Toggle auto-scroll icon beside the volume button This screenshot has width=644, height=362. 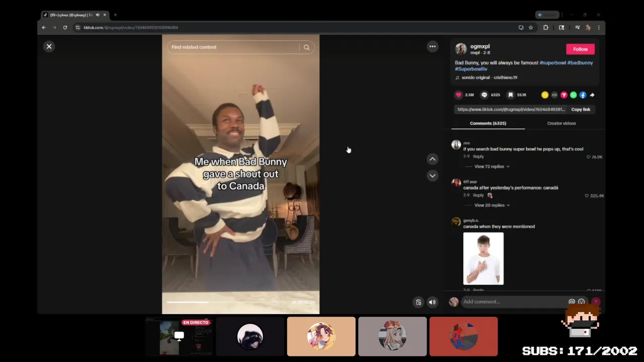pyautogui.click(x=418, y=302)
